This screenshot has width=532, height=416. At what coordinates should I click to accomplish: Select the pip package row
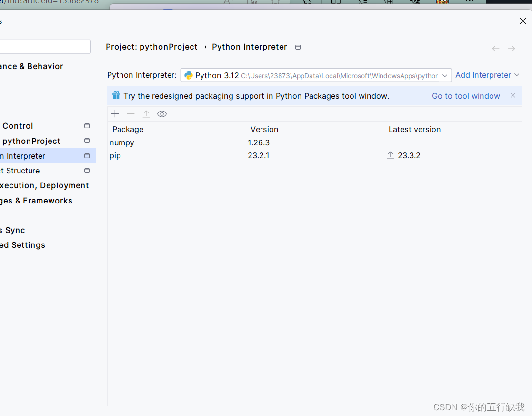[314, 155]
